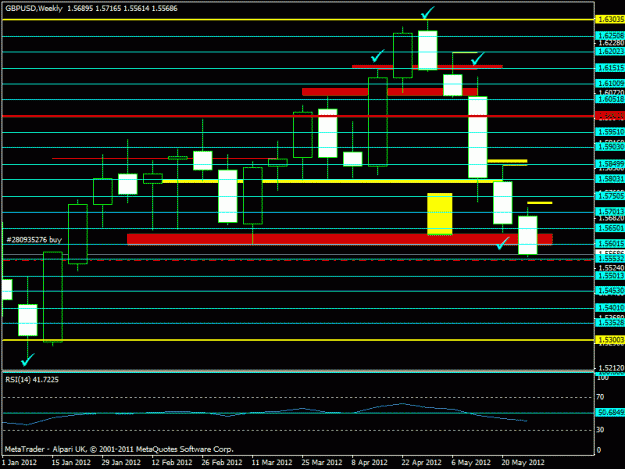Click the yellow 1.53003 price label

coord(610,339)
